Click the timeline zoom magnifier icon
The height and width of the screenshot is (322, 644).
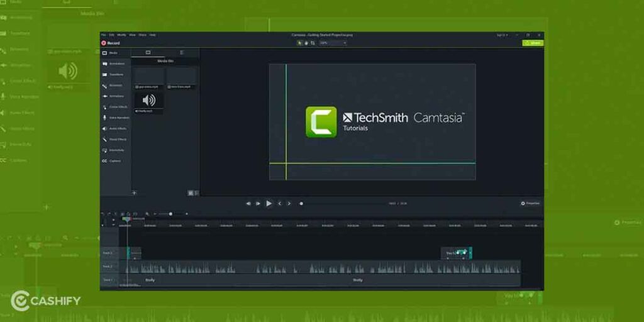(x=147, y=214)
